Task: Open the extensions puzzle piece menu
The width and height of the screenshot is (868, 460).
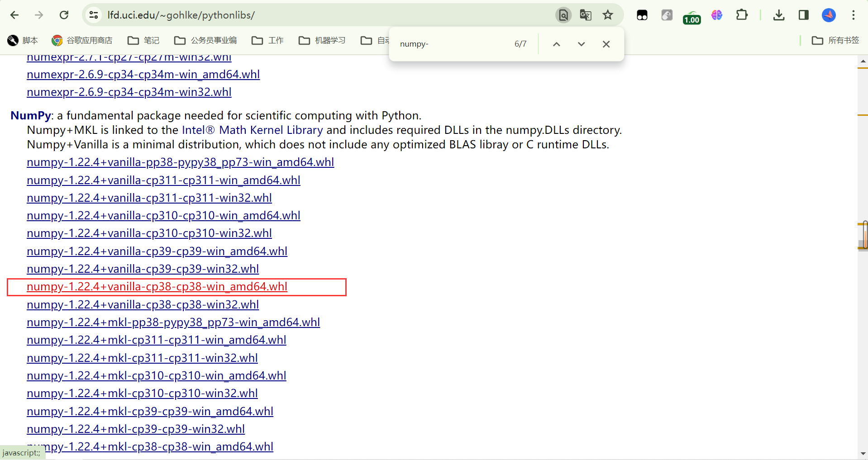Action: (x=742, y=15)
